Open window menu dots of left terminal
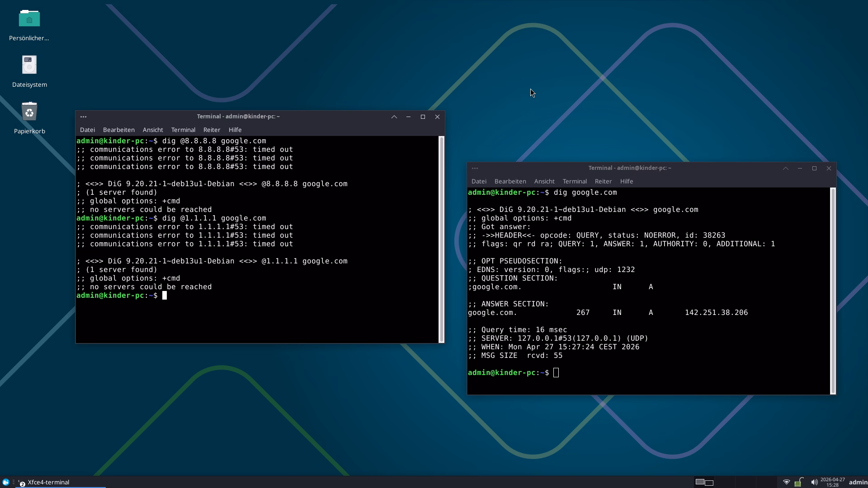This screenshot has width=868, height=488. [x=83, y=117]
